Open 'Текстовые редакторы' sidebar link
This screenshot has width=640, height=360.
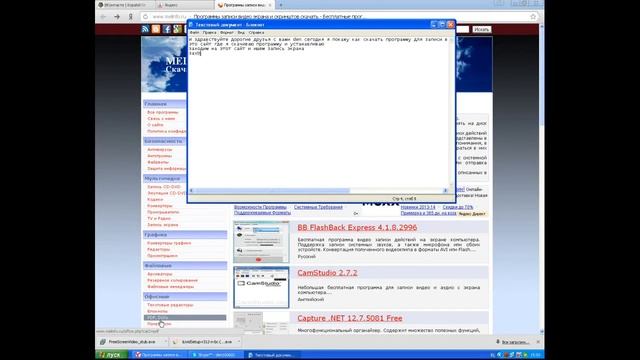170,305
